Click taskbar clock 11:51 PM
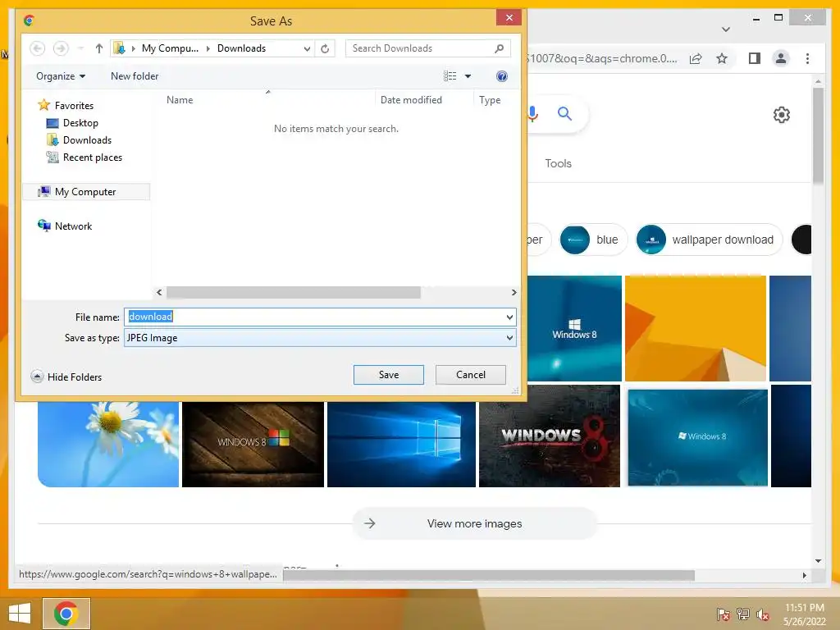This screenshot has height=630, width=840. [x=805, y=608]
